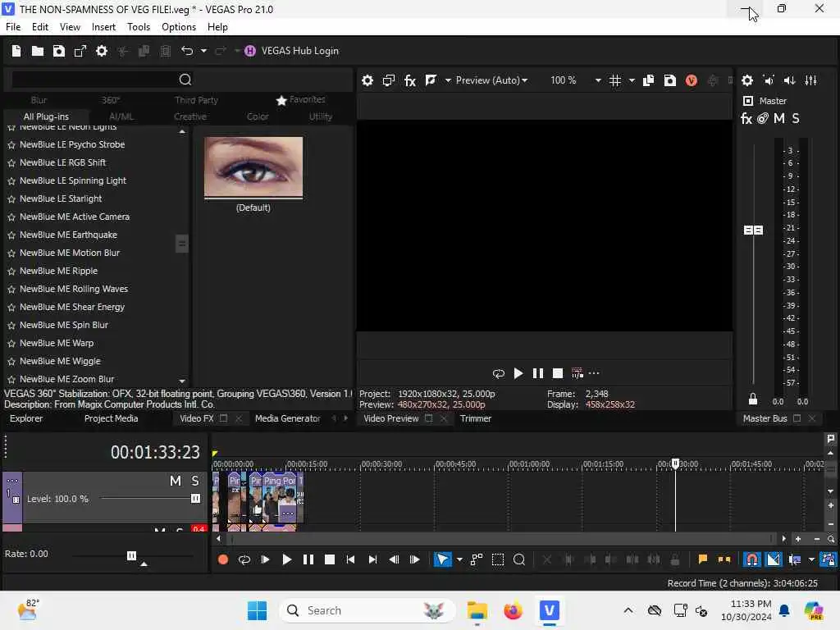840x630 pixels.
Task: Click the plug-in search field
Action: [94, 80]
